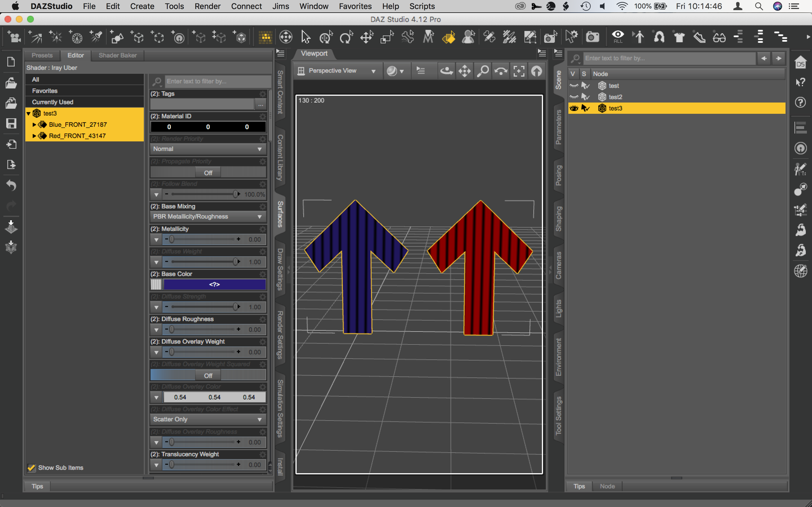This screenshot has height=507, width=812.
Task: Switch to the Shader Baker tab
Action: click(x=118, y=55)
